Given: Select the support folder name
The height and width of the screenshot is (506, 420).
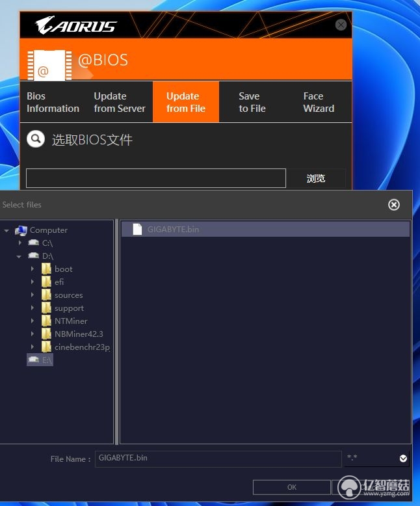Looking at the screenshot, I should [69, 308].
